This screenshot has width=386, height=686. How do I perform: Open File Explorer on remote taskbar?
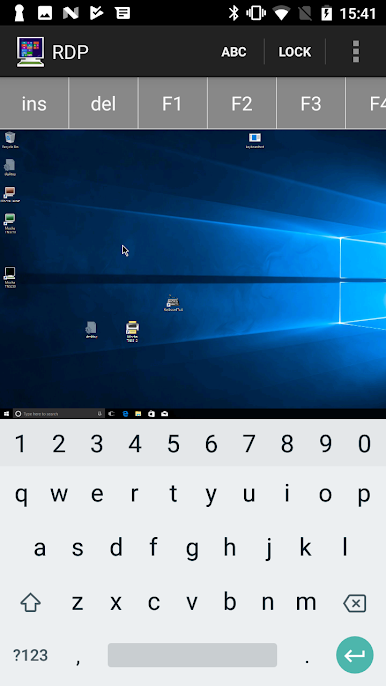click(x=138, y=413)
